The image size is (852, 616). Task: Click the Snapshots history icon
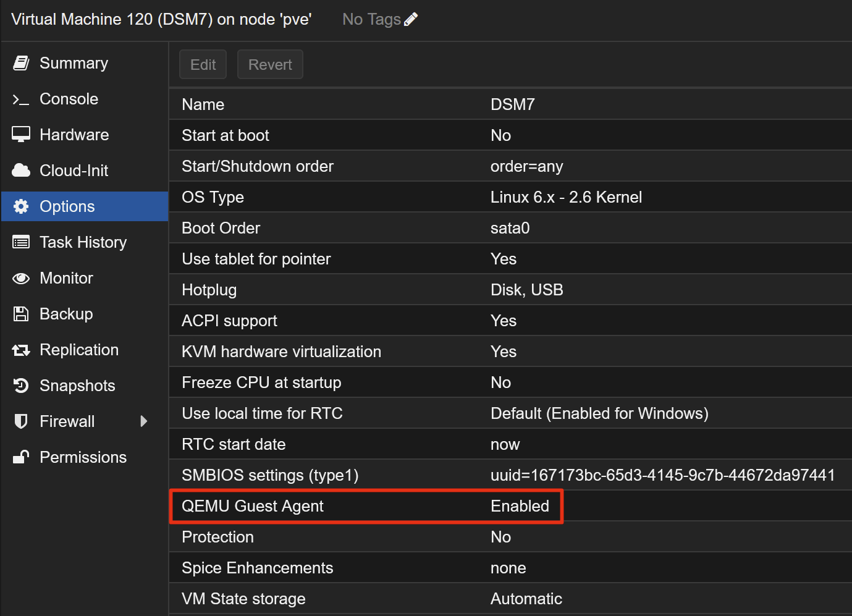pyautogui.click(x=21, y=386)
